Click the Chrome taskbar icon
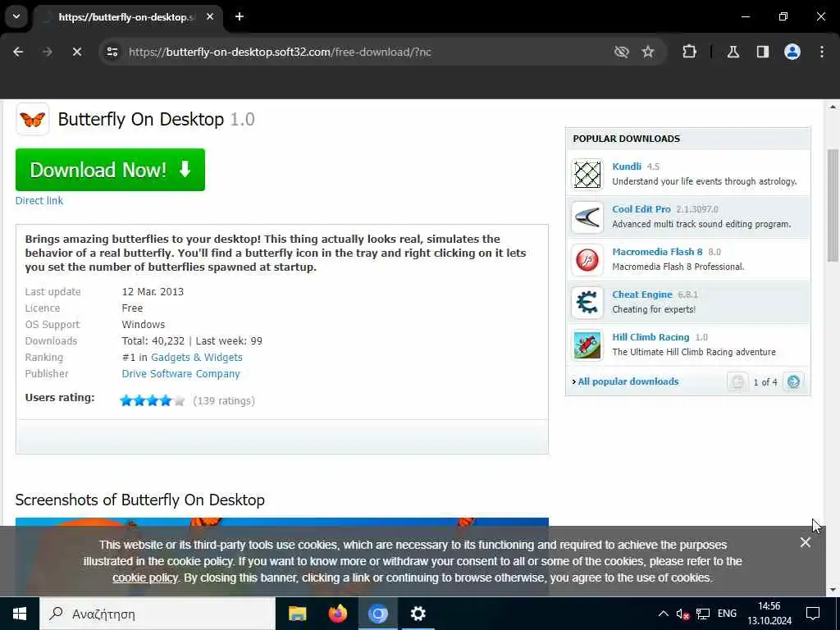 377,614
